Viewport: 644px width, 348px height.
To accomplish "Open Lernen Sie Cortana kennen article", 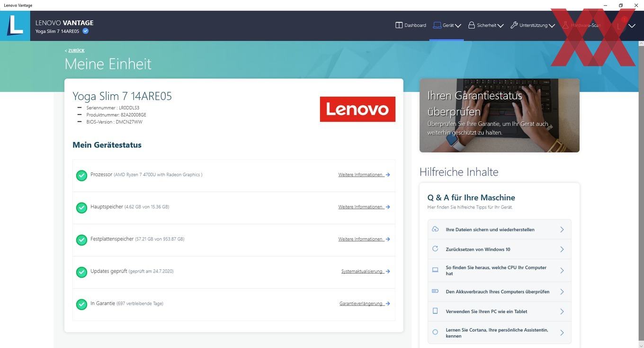I will pos(500,333).
